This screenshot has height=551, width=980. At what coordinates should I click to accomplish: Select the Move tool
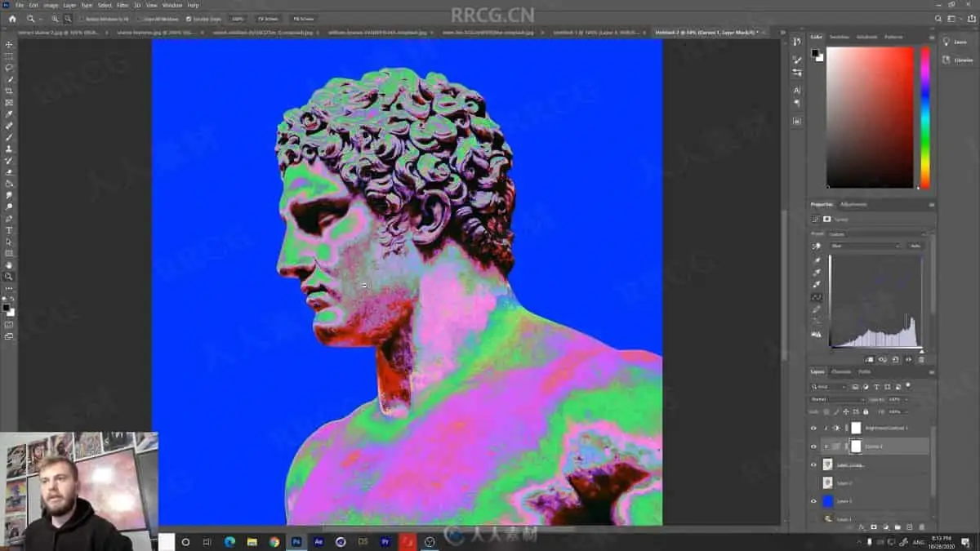(x=9, y=44)
